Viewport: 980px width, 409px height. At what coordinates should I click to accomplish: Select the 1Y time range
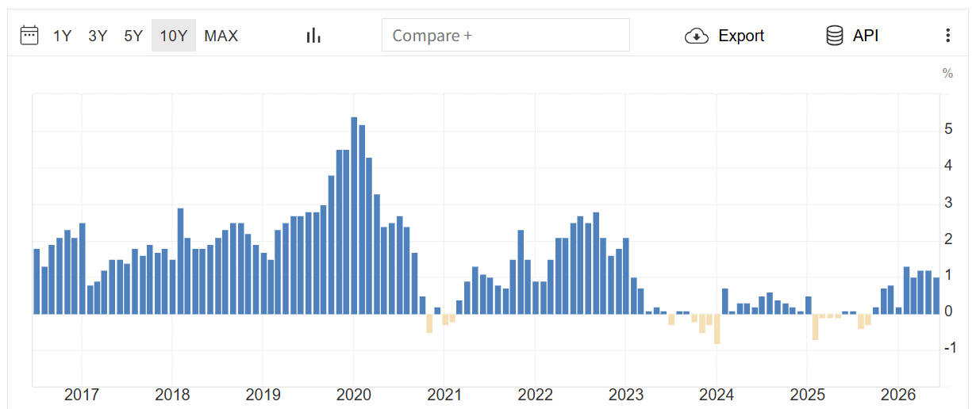[63, 36]
